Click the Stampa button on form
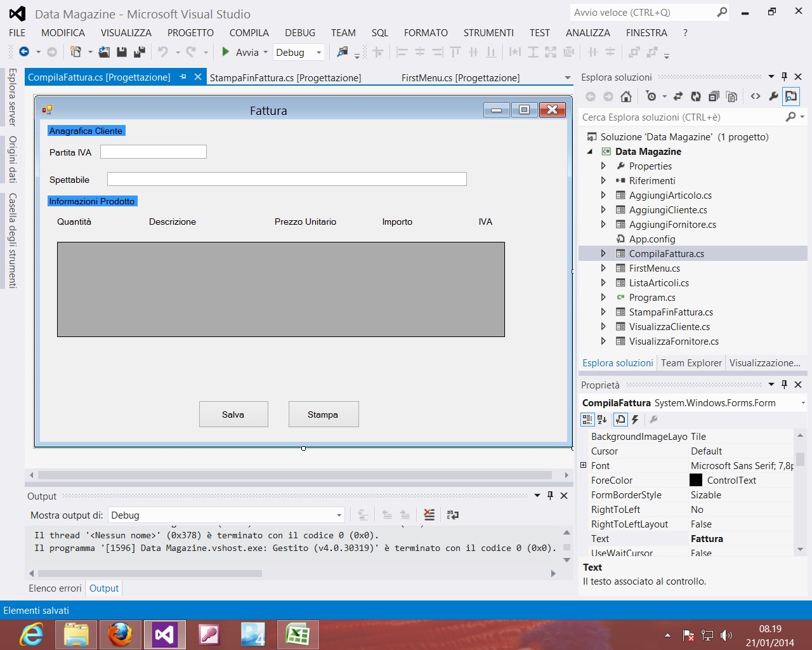812x650 pixels. click(324, 415)
